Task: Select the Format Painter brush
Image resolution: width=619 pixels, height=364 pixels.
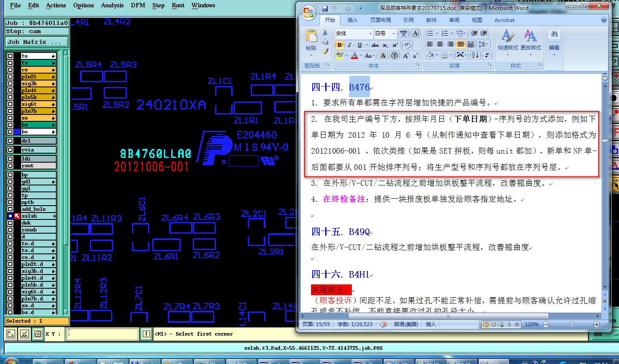Action: (325, 51)
